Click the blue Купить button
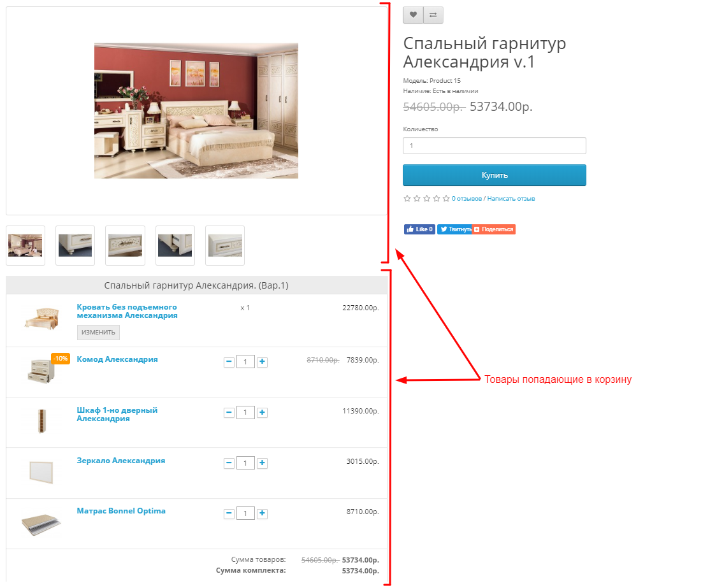The width and height of the screenshot is (717, 588). 495,175
